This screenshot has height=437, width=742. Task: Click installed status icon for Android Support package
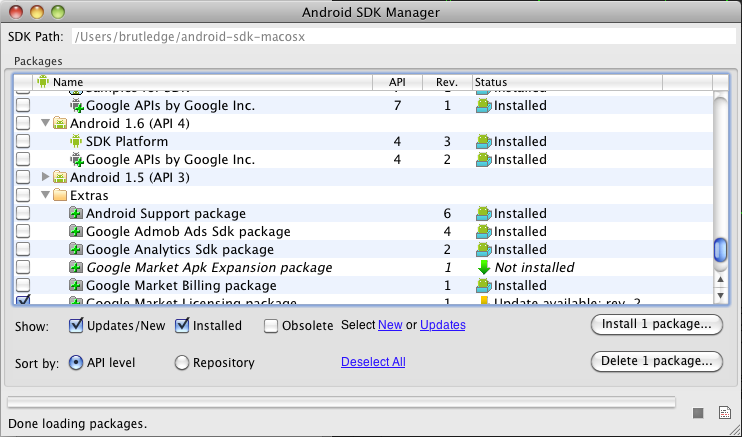484,214
